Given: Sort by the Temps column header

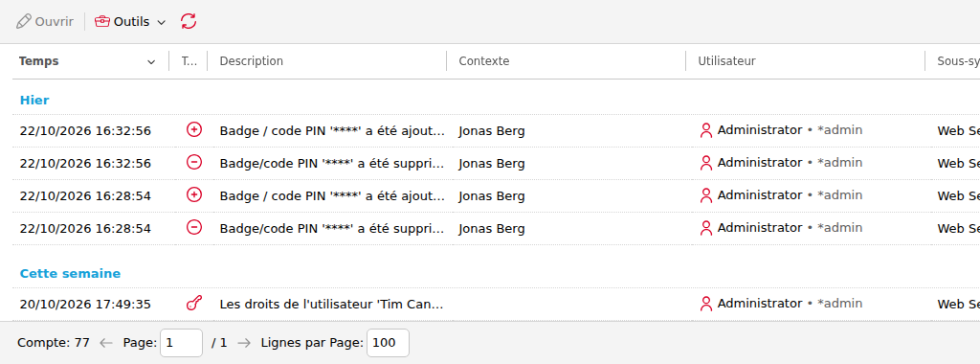Looking at the screenshot, I should coord(38,61).
